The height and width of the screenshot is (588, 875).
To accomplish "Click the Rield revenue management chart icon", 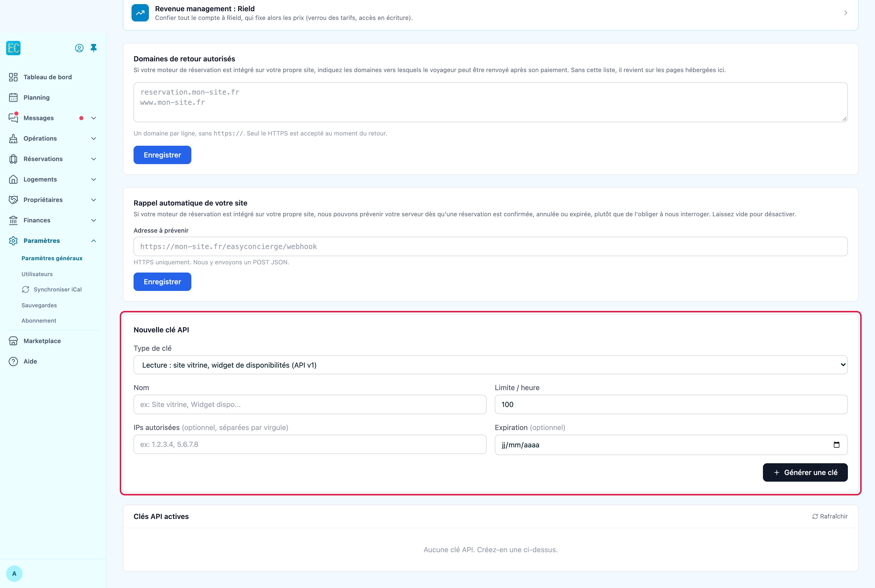I will pyautogui.click(x=140, y=13).
